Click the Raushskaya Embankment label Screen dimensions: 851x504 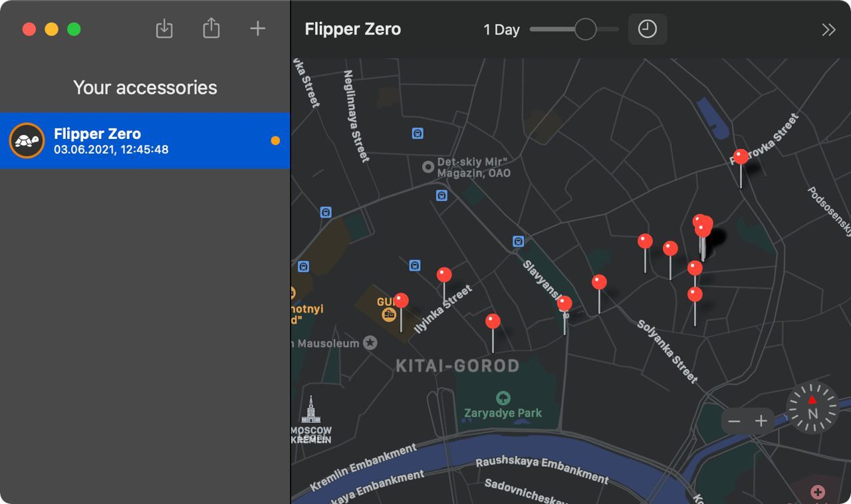542,469
